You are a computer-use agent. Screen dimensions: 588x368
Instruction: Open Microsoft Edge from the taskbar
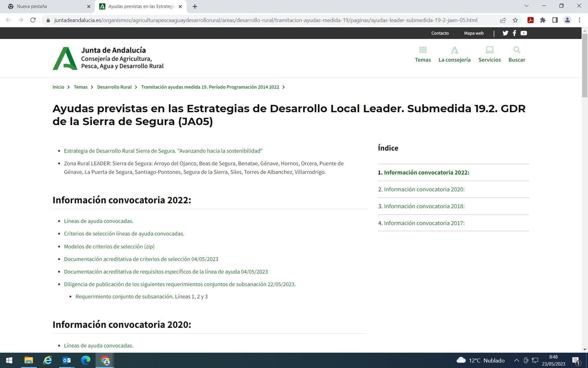pyautogui.click(x=86, y=360)
